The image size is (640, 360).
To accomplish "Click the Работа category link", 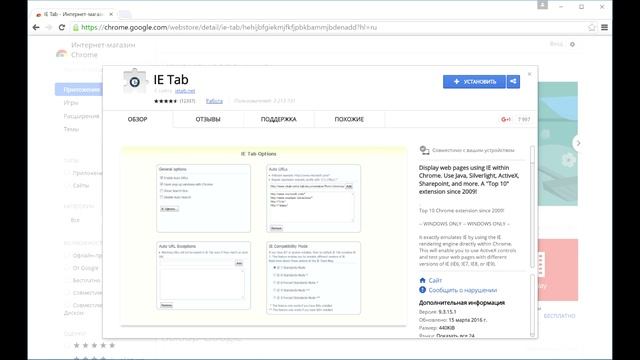I will click(214, 101).
